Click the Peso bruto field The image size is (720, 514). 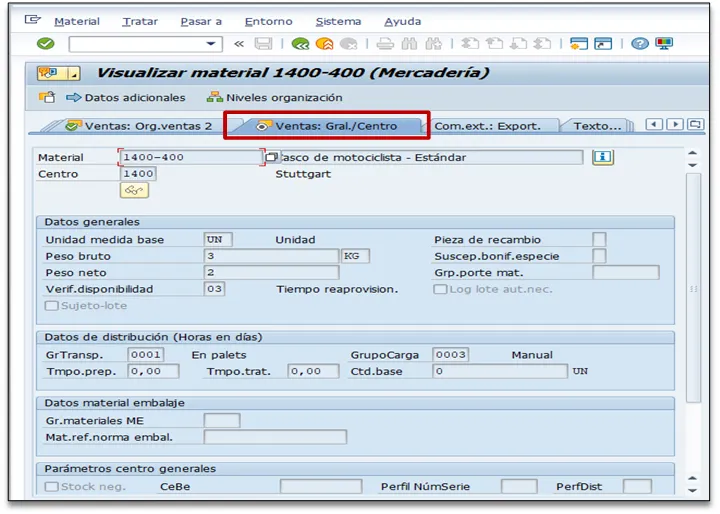coord(271,256)
